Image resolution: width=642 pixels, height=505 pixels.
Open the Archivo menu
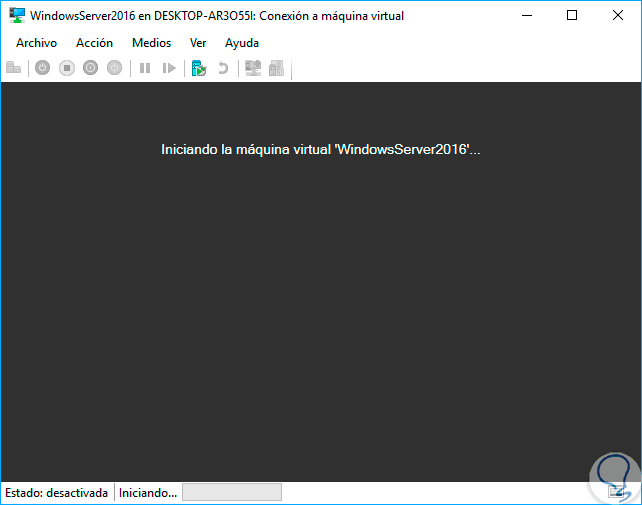[36, 43]
